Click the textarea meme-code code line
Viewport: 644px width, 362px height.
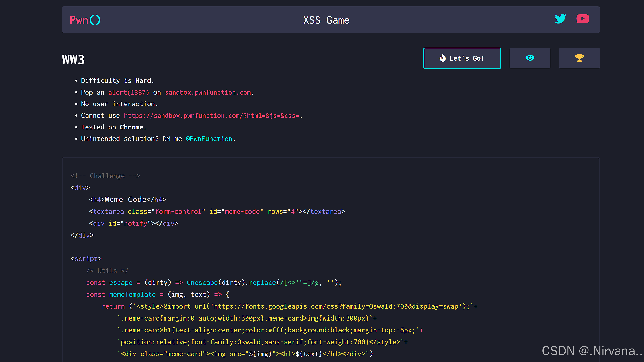coord(217,211)
